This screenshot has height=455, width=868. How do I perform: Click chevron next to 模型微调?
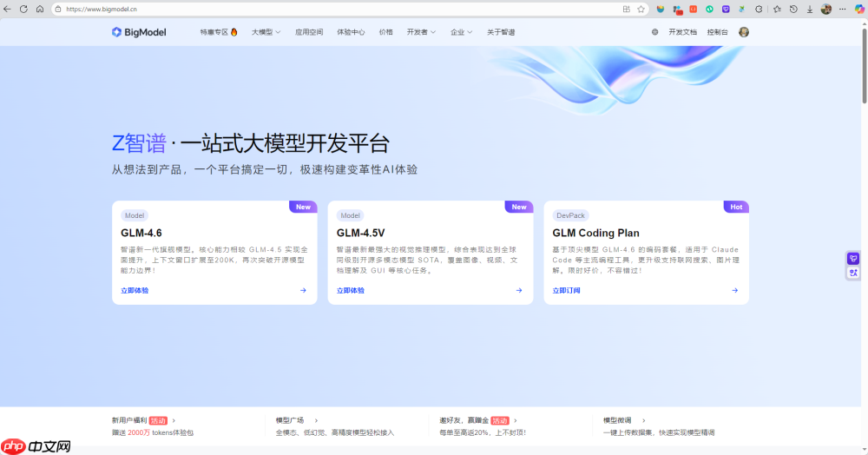pyautogui.click(x=644, y=420)
